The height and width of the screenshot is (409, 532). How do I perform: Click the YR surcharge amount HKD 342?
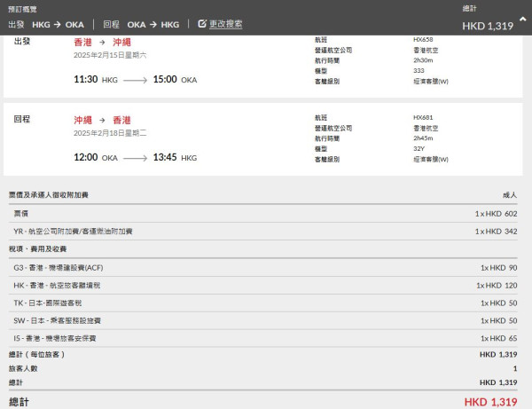click(496, 232)
